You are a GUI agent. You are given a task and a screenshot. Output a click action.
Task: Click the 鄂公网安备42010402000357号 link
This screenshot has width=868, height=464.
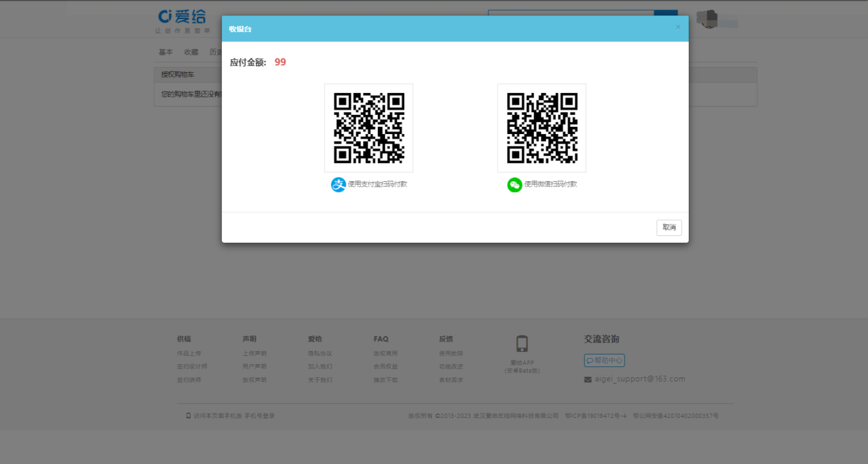click(675, 416)
